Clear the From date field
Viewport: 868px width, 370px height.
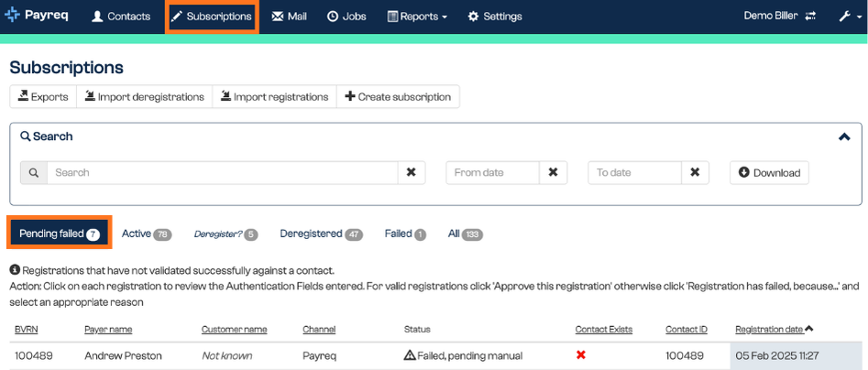pos(553,172)
